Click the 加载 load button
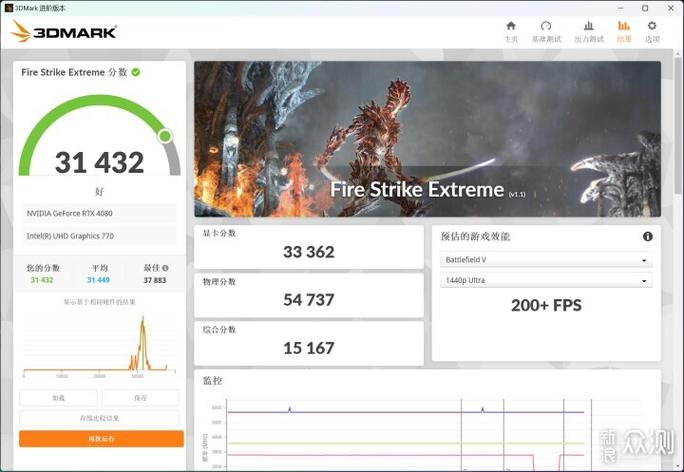Image resolution: width=684 pixels, height=472 pixels. pyautogui.click(x=58, y=398)
